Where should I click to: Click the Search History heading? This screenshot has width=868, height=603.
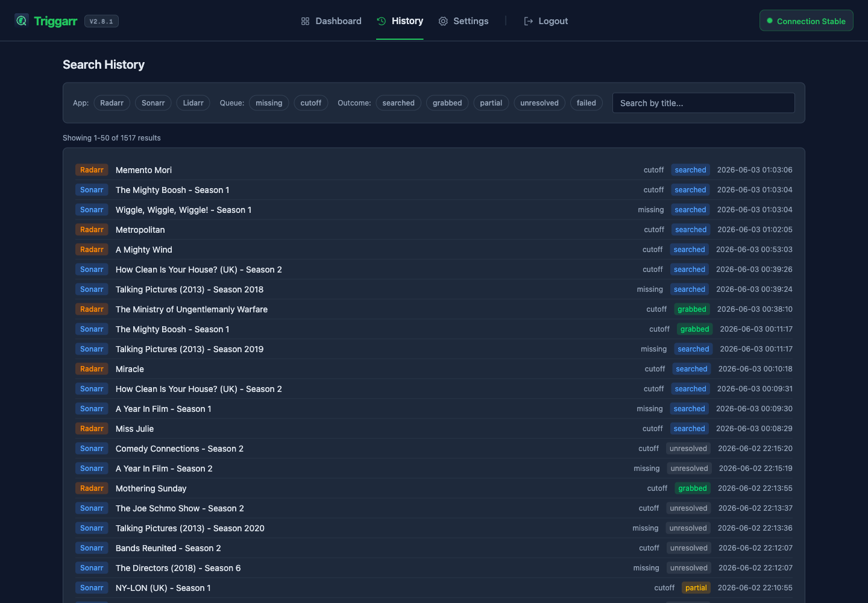click(x=104, y=65)
